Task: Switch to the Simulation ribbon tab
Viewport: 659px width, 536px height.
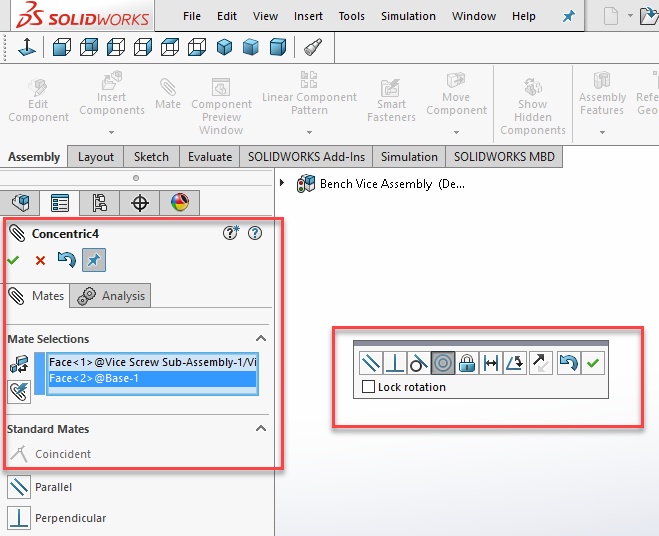Action: 409,157
